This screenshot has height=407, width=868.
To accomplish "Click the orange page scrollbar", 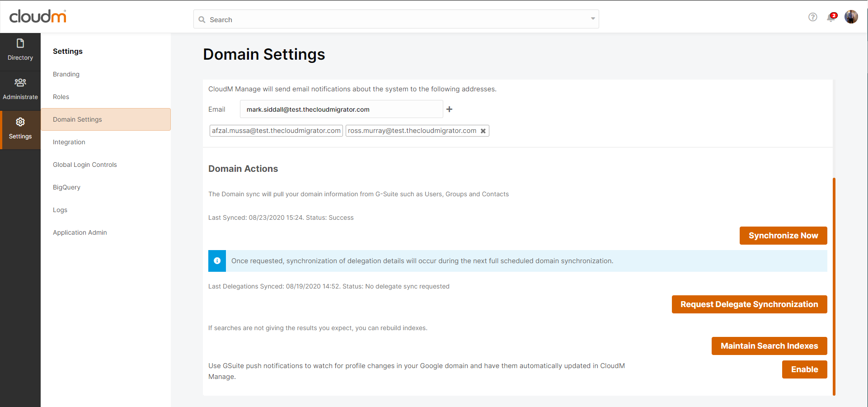I will [x=834, y=287].
